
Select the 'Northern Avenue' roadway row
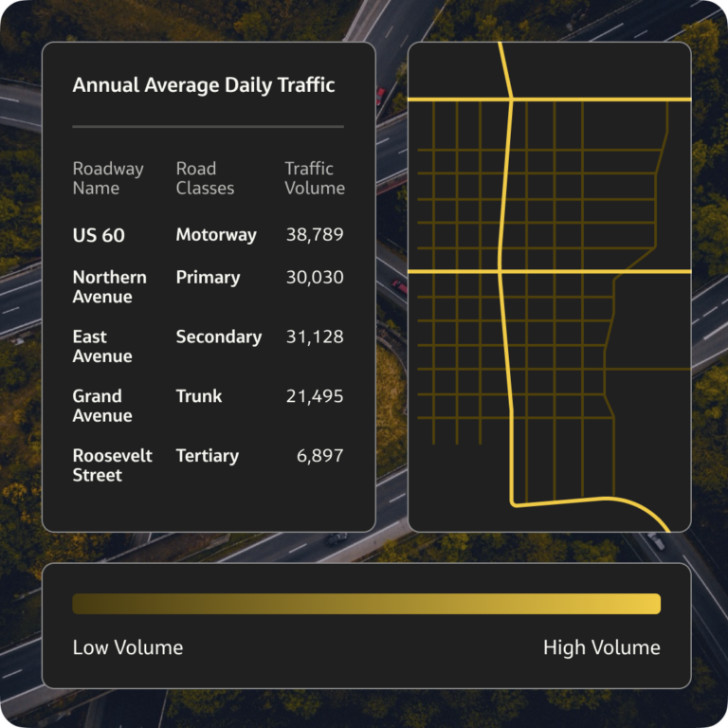pyautogui.click(x=208, y=287)
